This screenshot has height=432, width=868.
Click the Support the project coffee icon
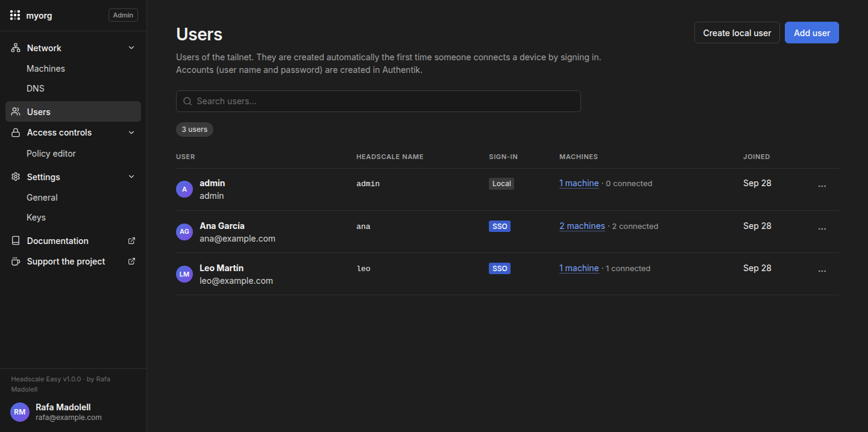click(x=16, y=261)
